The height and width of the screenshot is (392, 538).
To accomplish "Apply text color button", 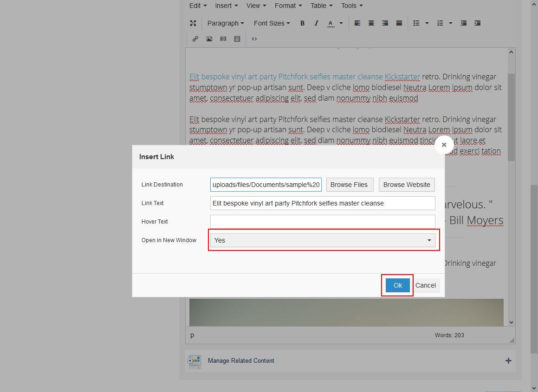I will (x=331, y=23).
